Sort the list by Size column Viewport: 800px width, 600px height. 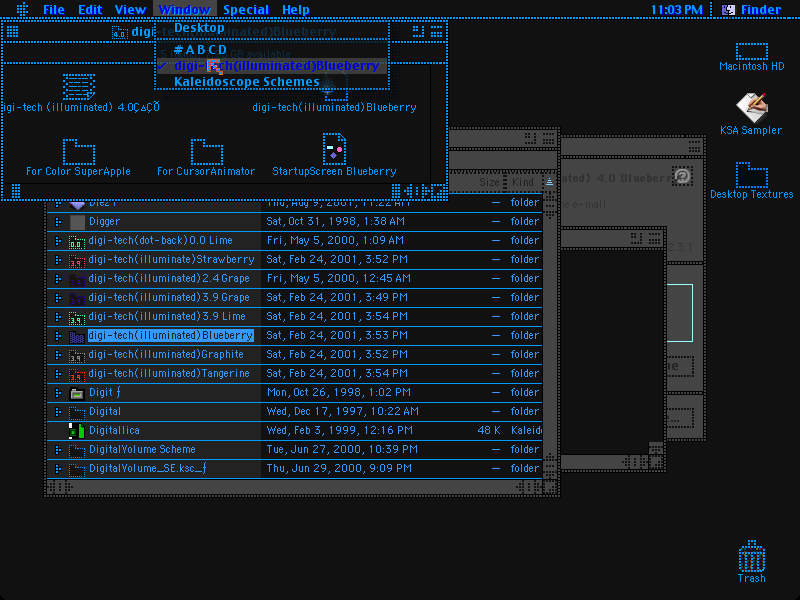tap(489, 182)
